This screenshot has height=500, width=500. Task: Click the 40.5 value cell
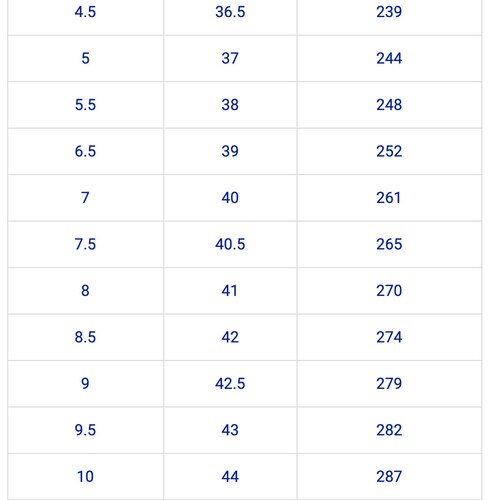click(x=230, y=244)
